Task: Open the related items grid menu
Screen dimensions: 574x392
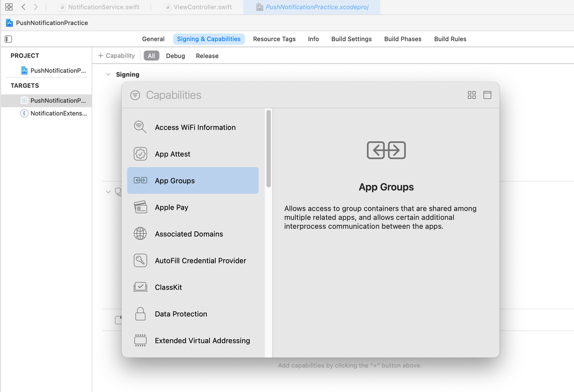Action: point(9,7)
